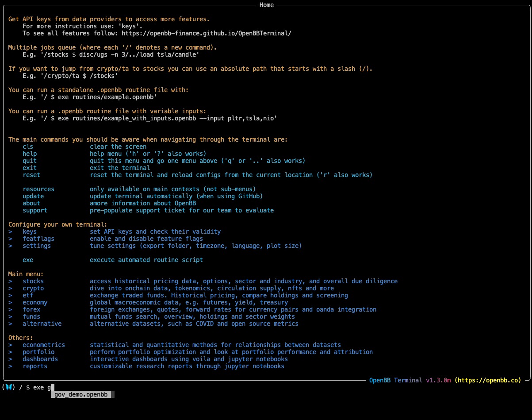The image size is (532, 420).
Task: Click the 'OpenBB Terminal' footer label
Action: click(396, 380)
